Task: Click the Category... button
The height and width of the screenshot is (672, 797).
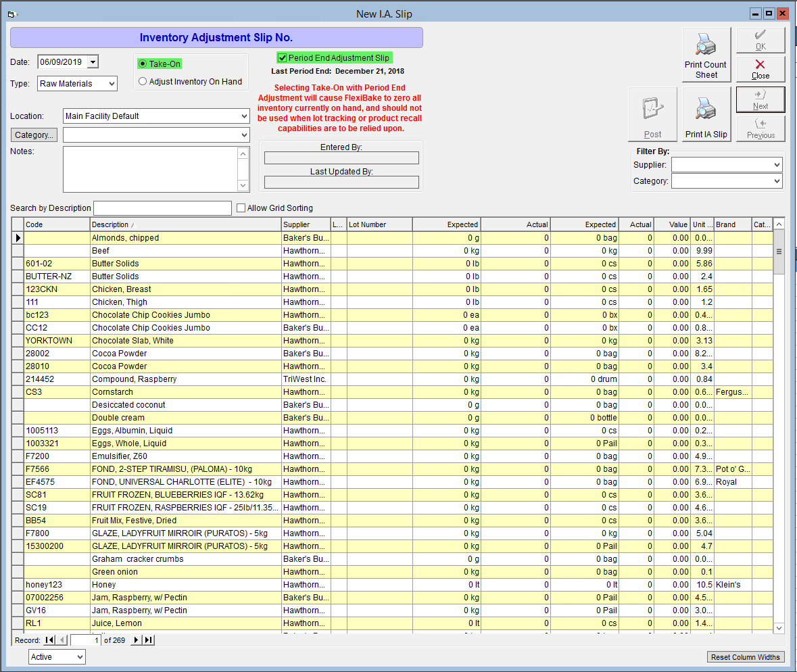Action: (34, 135)
